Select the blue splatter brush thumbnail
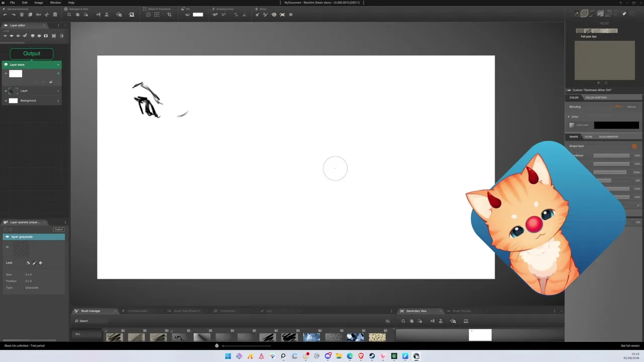644x362 pixels. click(x=311, y=337)
